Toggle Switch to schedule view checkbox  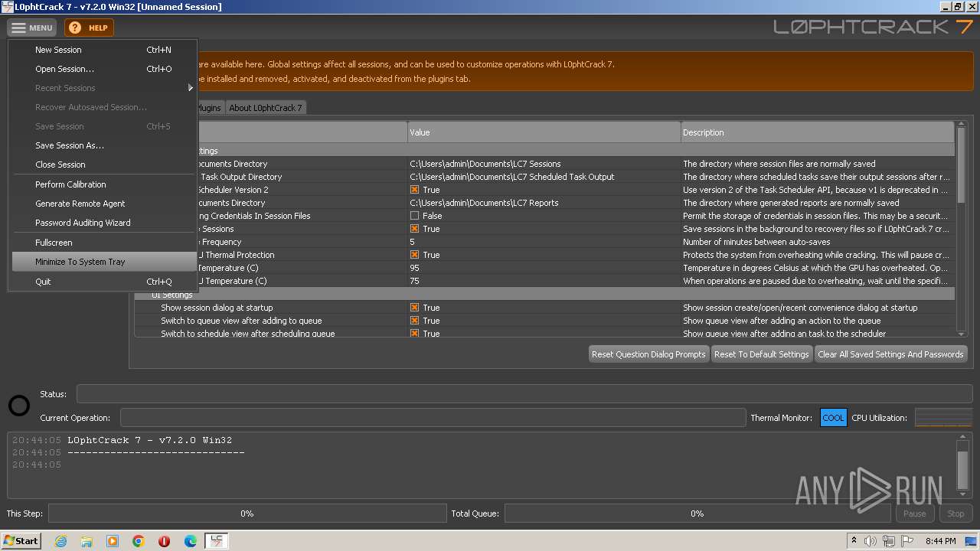tap(414, 334)
